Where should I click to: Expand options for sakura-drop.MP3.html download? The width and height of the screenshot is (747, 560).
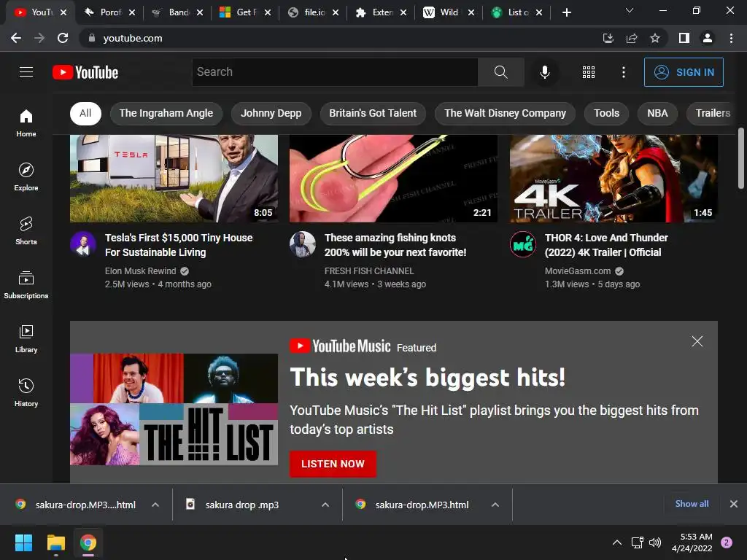point(495,505)
